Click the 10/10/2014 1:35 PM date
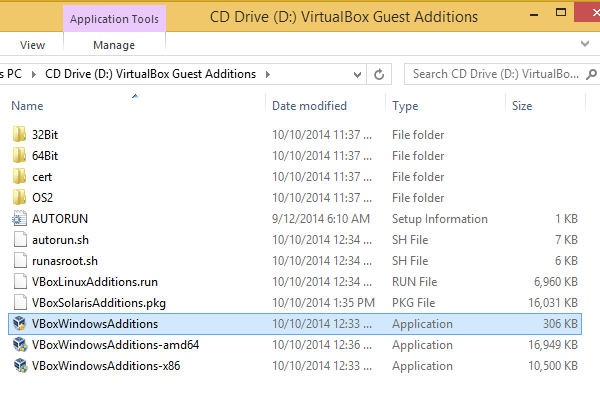 click(323, 303)
